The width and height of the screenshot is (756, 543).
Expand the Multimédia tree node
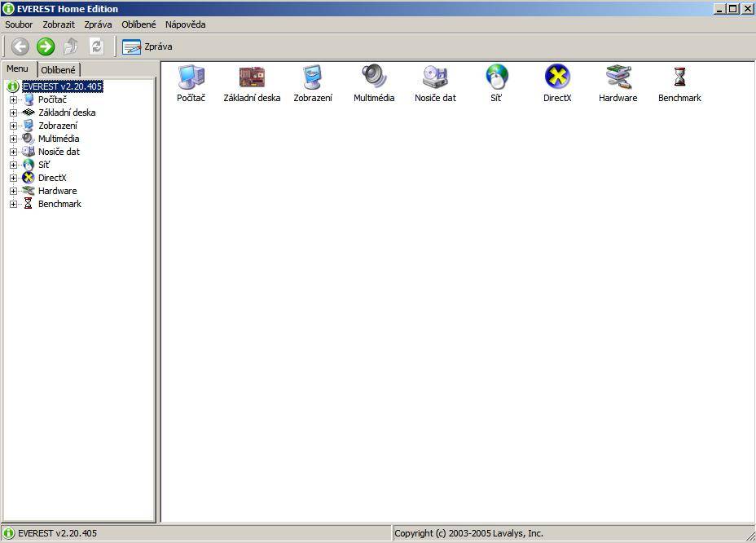pyautogui.click(x=13, y=139)
